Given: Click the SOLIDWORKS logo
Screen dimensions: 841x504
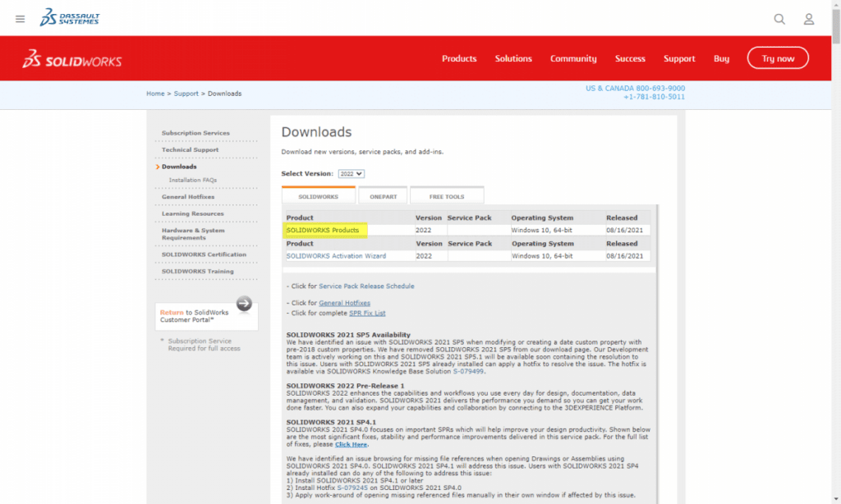Looking at the screenshot, I should coord(72,58).
